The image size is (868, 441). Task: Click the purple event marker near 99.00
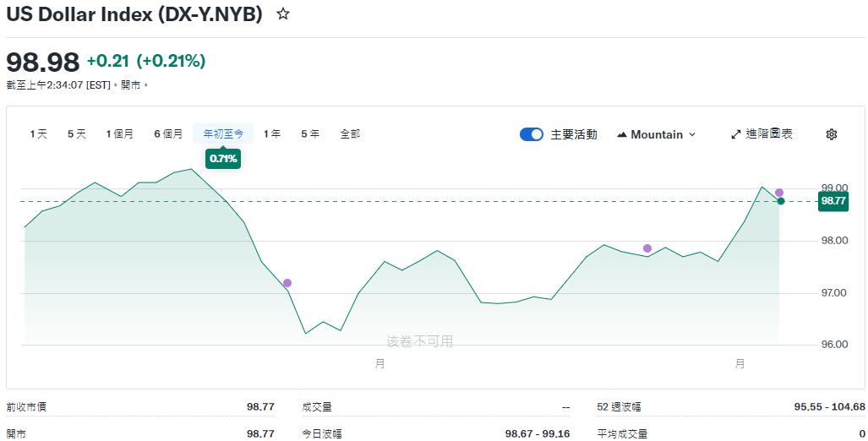point(779,193)
